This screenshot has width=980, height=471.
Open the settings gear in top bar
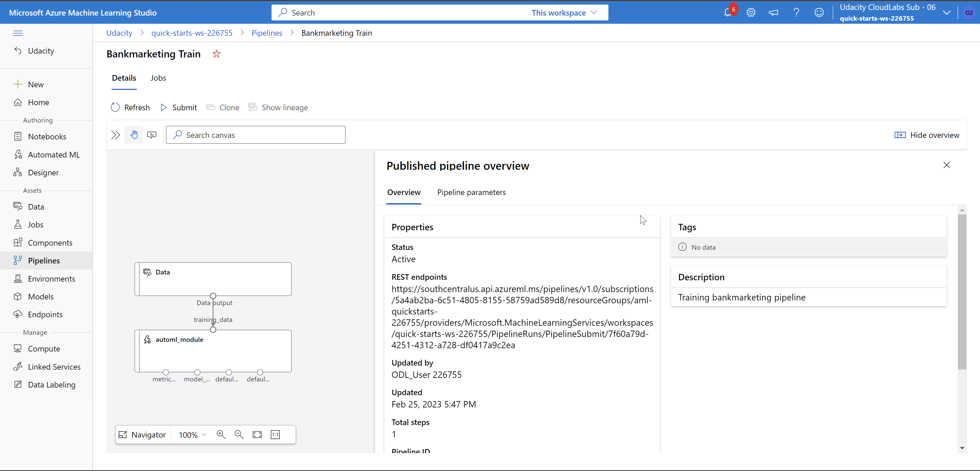pyautogui.click(x=751, y=12)
